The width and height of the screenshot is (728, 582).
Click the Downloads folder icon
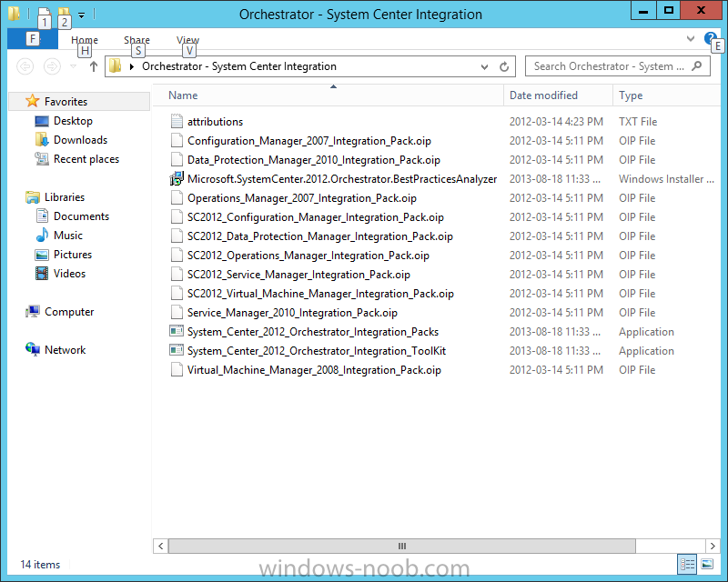pyautogui.click(x=42, y=140)
